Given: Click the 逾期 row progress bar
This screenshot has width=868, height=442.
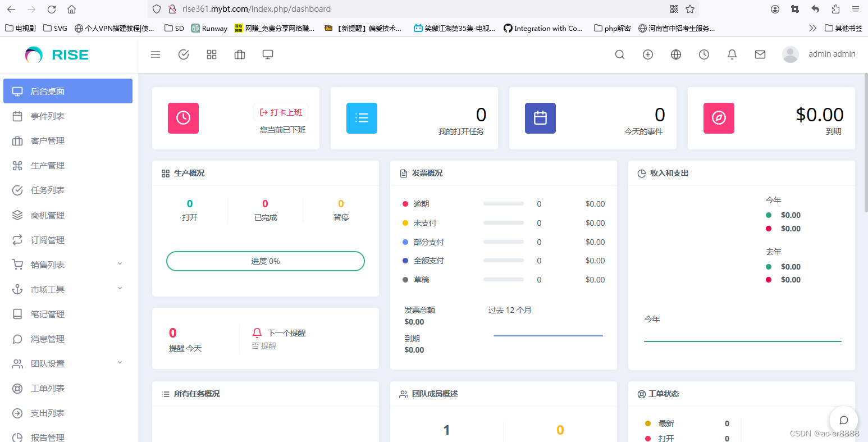Looking at the screenshot, I should 504,204.
